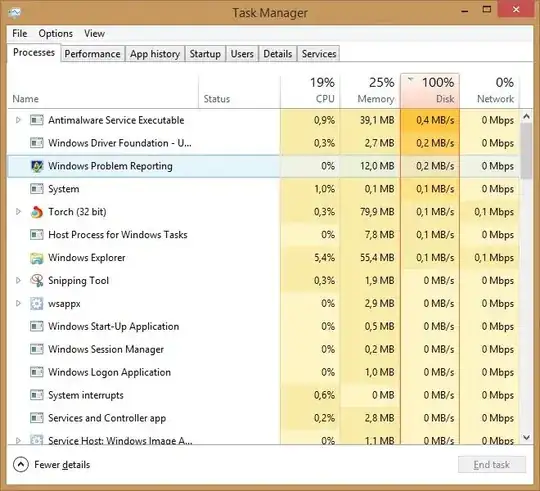This screenshot has width=540, height=491.
Task: Select the Services and Controller app row
Action: click(x=263, y=418)
